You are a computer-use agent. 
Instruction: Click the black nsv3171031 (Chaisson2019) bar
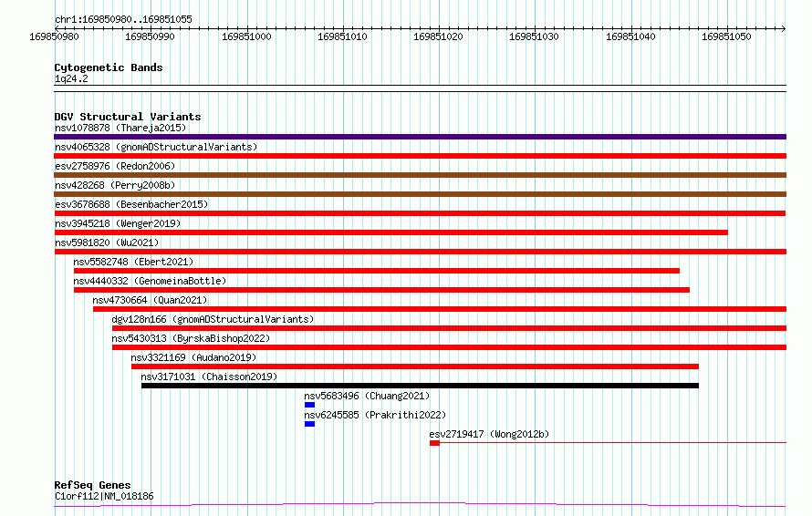click(420, 386)
